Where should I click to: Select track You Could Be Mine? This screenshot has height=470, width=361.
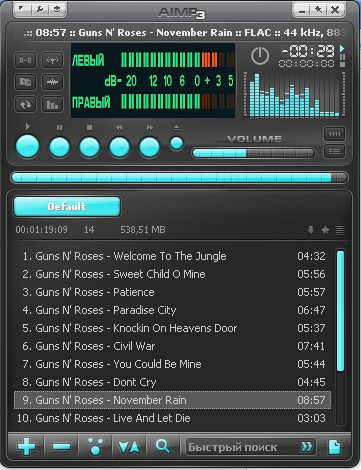[x=172, y=364]
